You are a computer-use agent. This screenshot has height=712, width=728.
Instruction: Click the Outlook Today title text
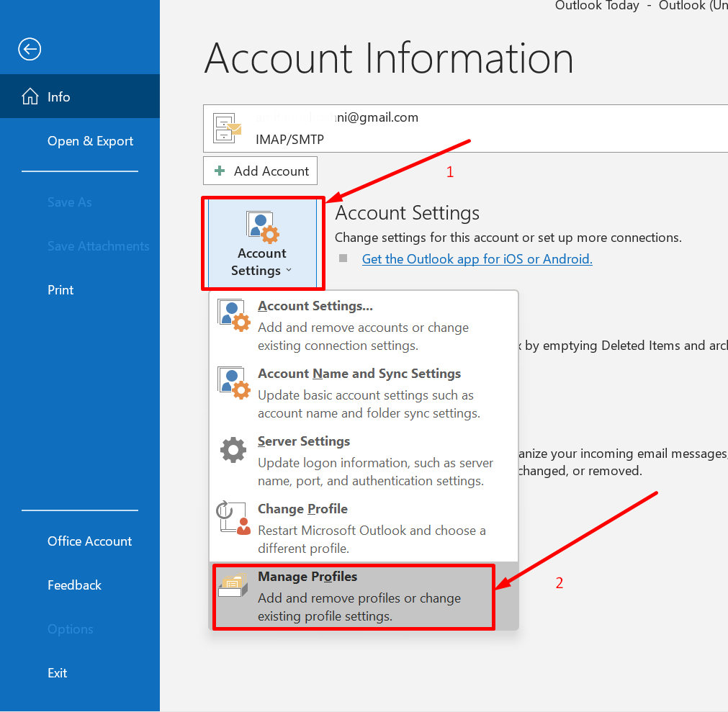(x=597, y=6)
